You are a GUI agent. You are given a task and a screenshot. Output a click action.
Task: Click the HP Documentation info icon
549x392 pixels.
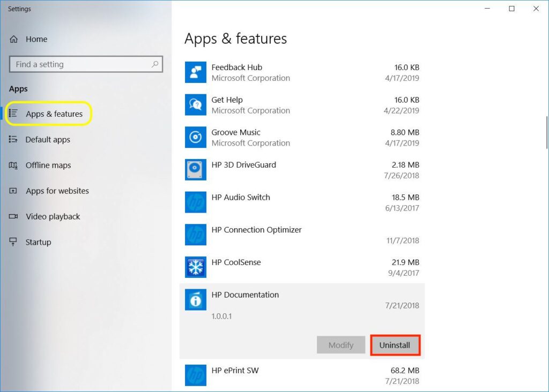coord(196,300)
